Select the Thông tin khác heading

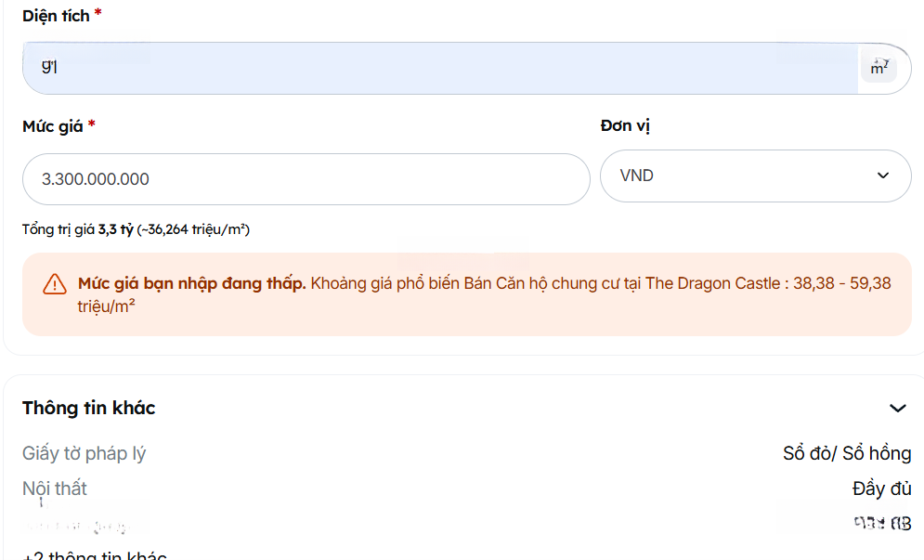coord(89,408)
